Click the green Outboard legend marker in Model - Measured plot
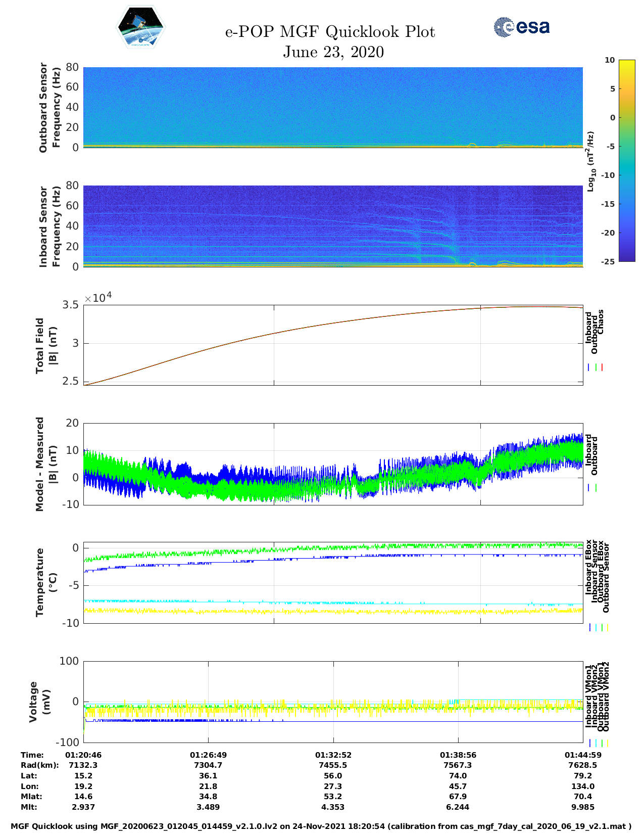The image size is (644, 834). pyautogui.click(x=596, y=488)
